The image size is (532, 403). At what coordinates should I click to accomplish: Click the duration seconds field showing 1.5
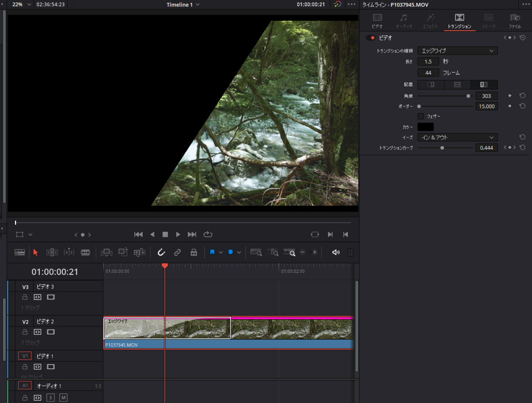point(428,62)
